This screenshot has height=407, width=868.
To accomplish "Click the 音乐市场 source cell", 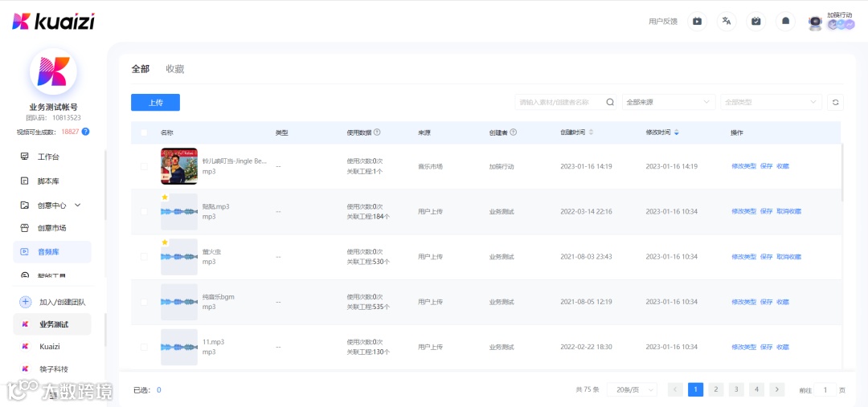I will (x=430, y=166).
